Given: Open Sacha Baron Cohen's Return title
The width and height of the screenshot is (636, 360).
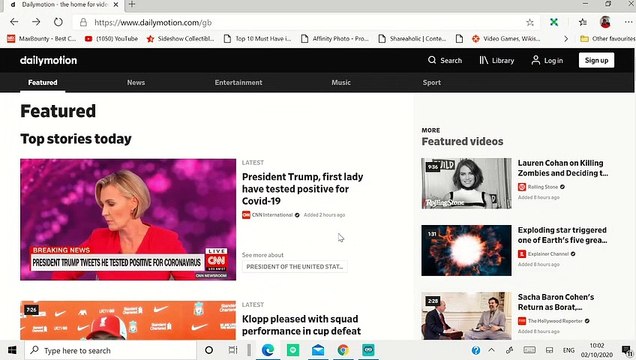Looking at the screenshot, I should pos(556,302).
